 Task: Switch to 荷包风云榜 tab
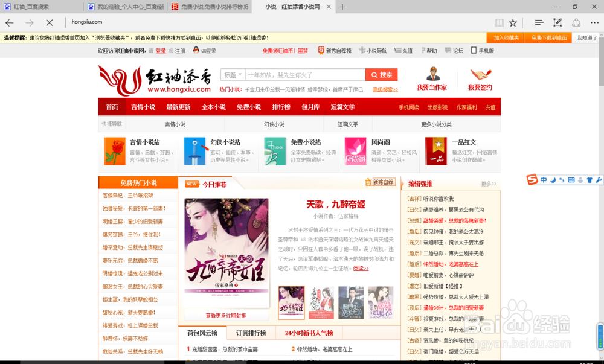[x=202, y=333]
